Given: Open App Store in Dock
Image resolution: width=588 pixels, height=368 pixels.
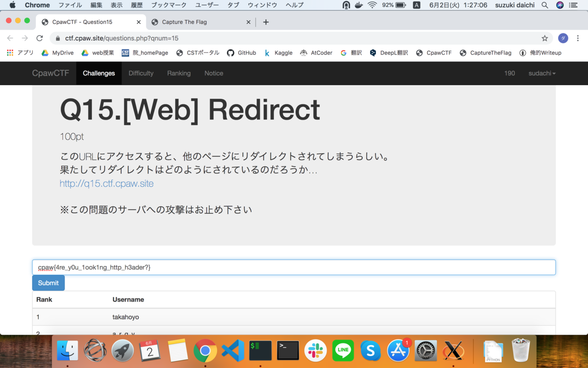Looking at the screenshot, I should [398, 350].
